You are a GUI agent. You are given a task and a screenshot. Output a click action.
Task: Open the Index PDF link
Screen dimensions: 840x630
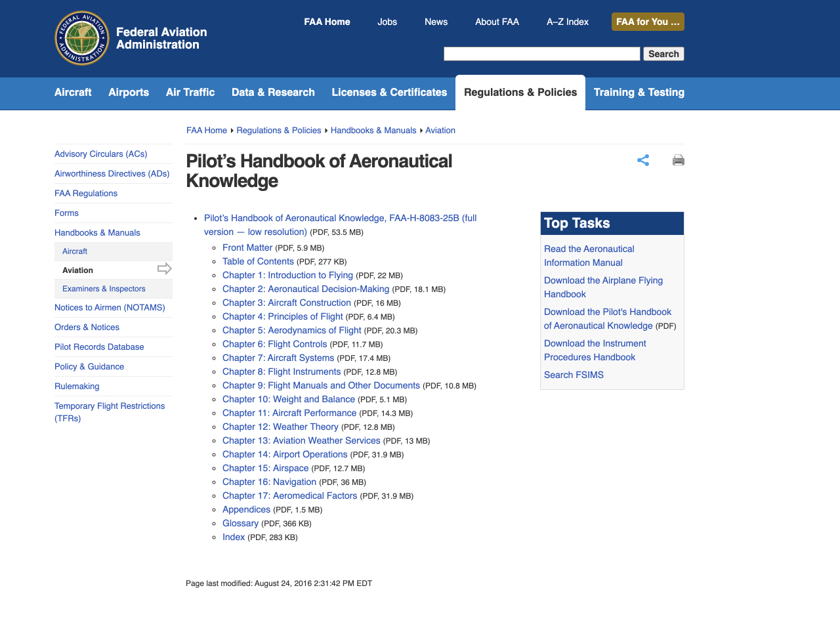coord(234,537)
